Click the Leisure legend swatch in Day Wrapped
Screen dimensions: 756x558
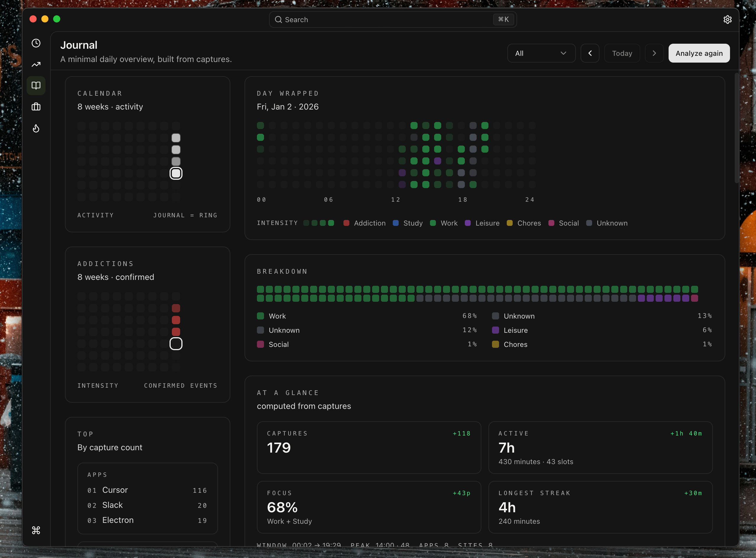467,223
